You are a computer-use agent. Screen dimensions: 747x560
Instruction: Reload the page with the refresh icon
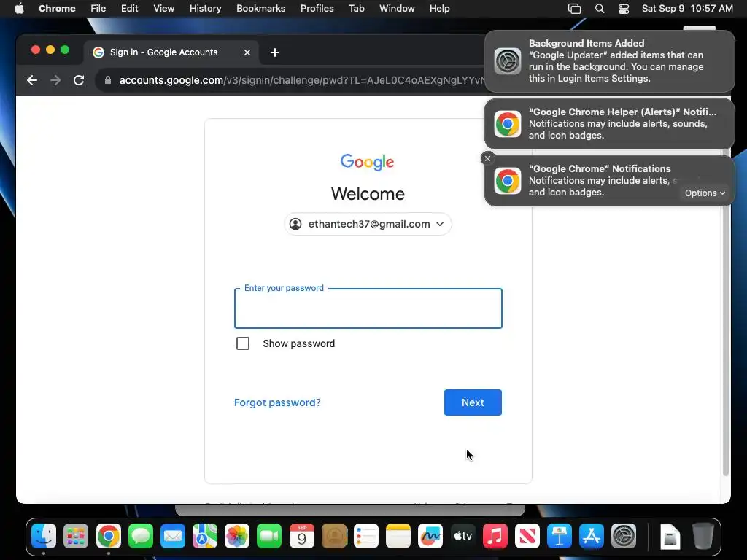point(79,80)
